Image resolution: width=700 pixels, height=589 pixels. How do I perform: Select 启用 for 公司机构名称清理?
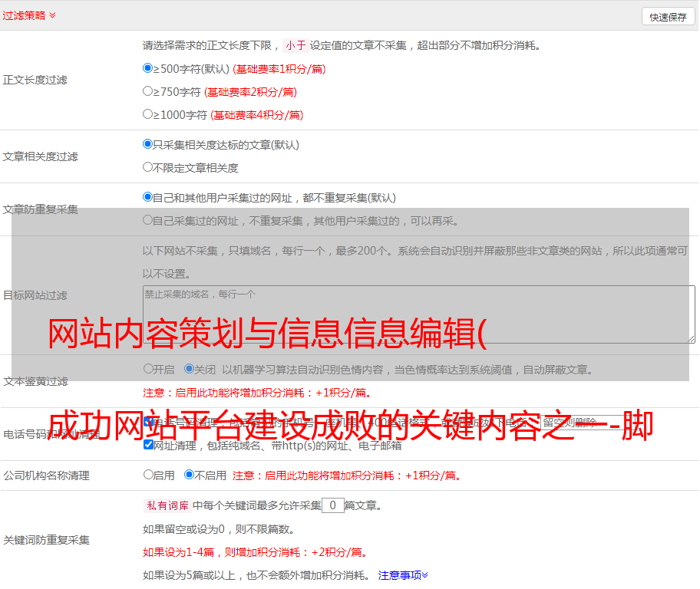(148, 475)
